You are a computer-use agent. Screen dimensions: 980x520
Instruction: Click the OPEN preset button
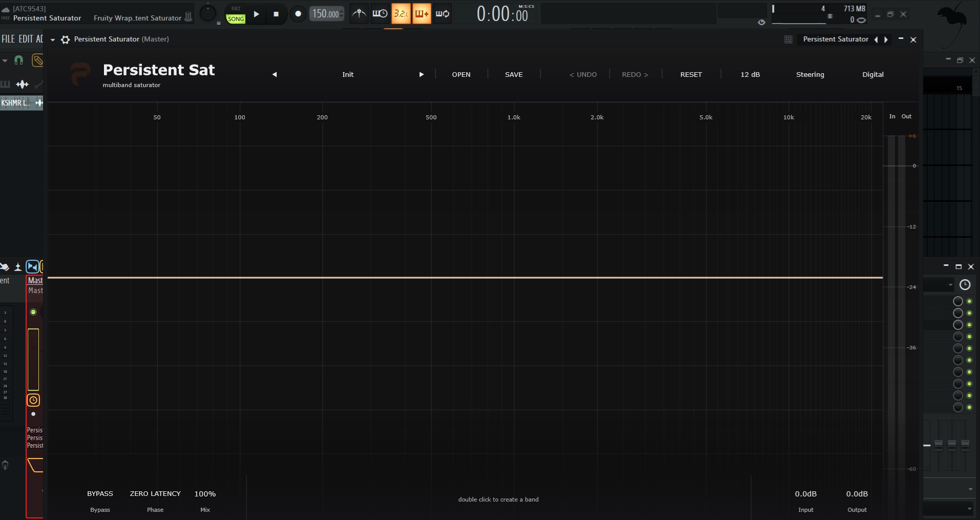click(461, 75)
